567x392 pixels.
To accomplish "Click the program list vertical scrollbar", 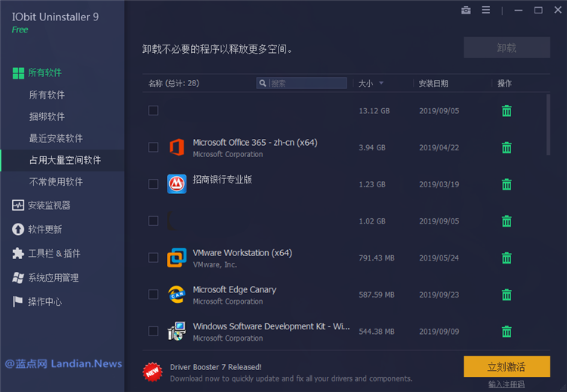I will (548, 125).
